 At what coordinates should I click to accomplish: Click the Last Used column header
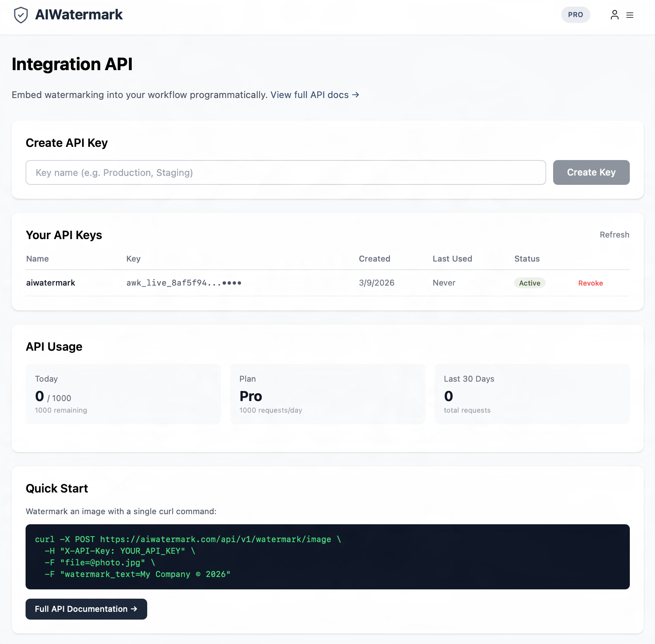coord(452,259)
